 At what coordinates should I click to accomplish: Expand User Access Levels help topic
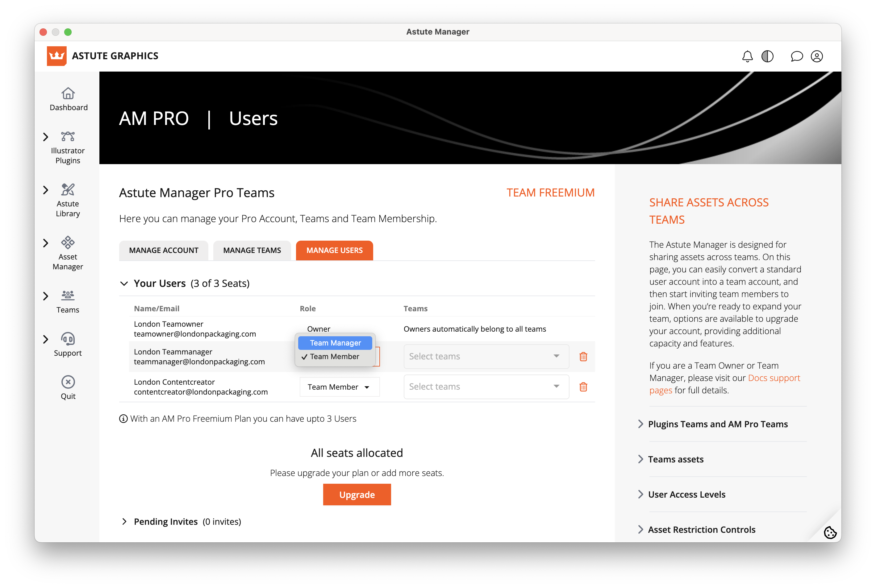point(686,495)
